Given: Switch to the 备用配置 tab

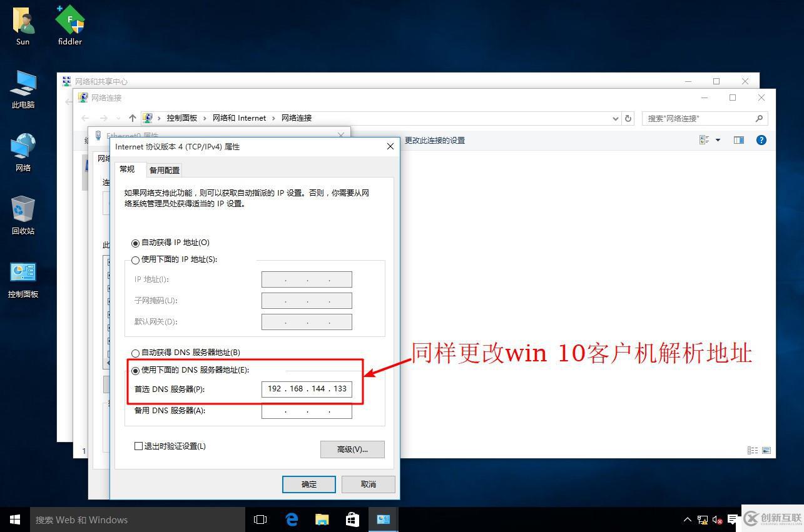Looking at the screenshot, I should pos(164,169).
